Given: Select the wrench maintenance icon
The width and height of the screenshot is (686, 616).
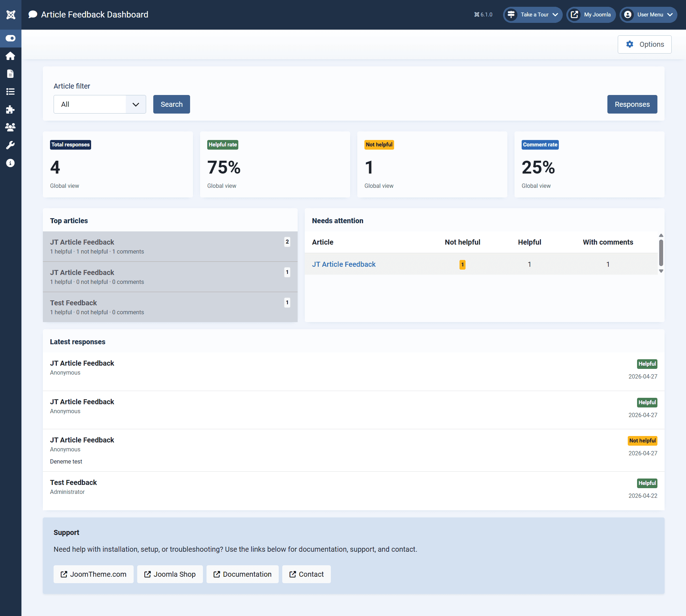Looking at the screenshot, I should tap(10, 145).
